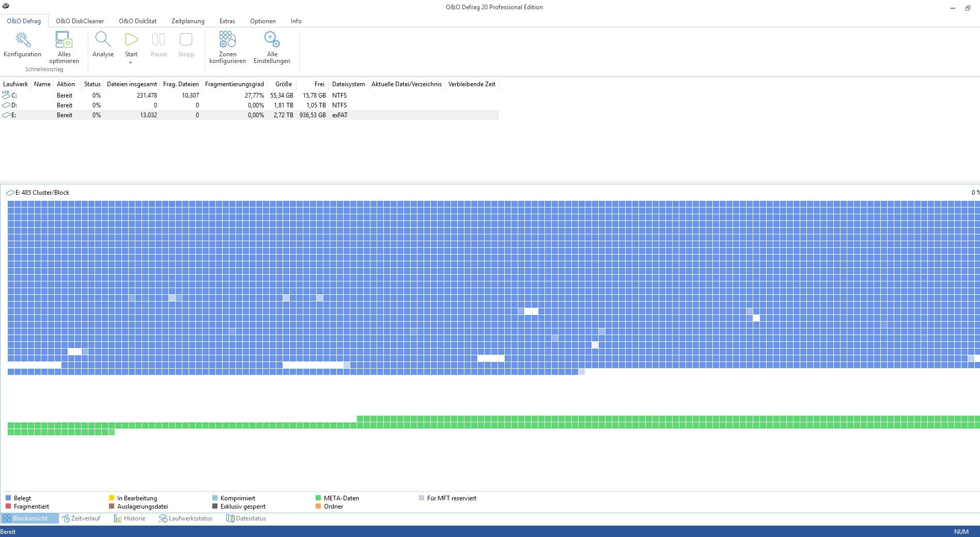Expand the Start button dropdown arrow
Image resolution: width=980 pixels, height=537 pixels.
(x=131, y=63)
